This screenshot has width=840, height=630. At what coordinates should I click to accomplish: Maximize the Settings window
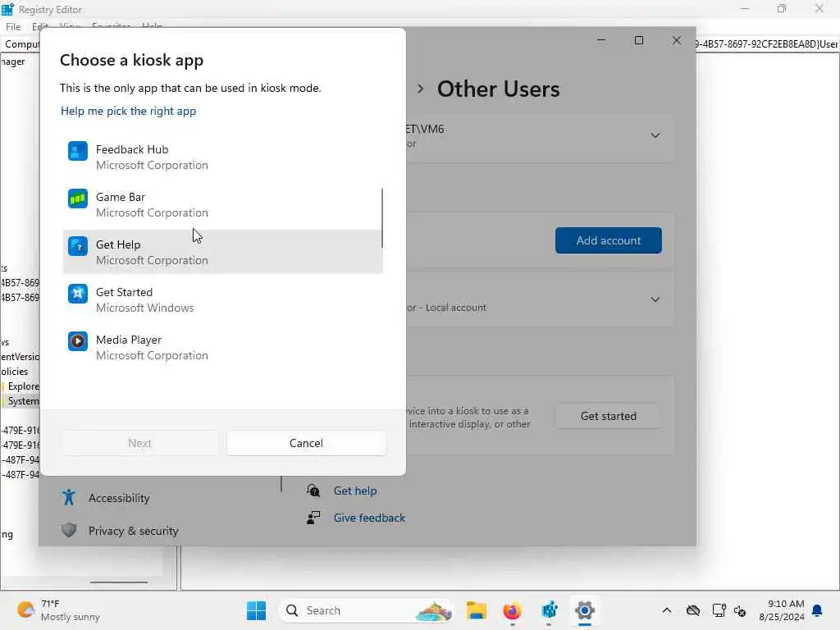pyautogui.click(x=638, y=40)
